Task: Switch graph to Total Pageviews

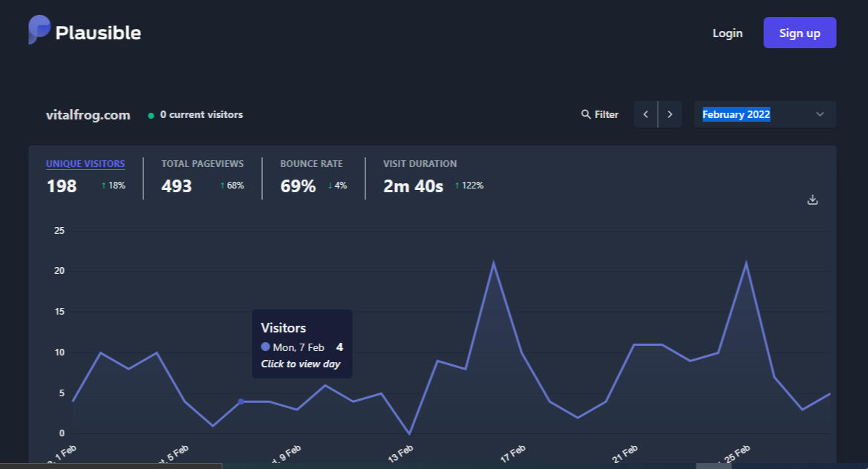Action: pyautogui.click(x=202, y=164)
